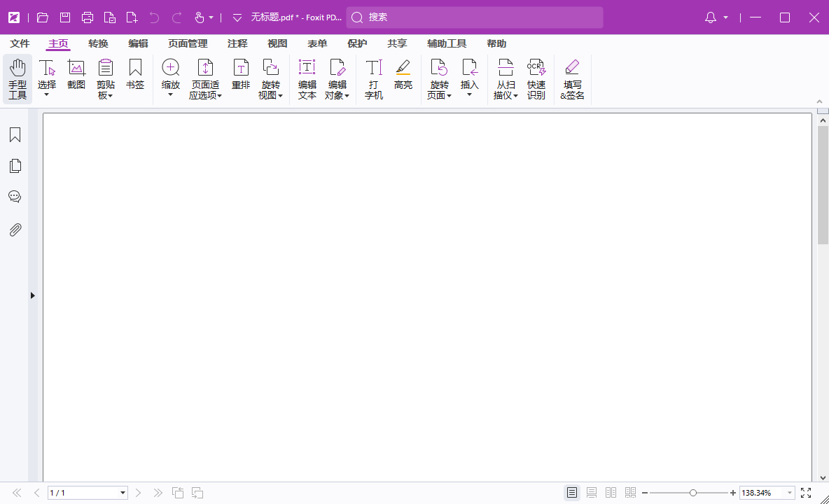Activate the 打字机 typewriter tool
Image resolution: width=829 pixels, height=504 pixels.
pos(373,77)
